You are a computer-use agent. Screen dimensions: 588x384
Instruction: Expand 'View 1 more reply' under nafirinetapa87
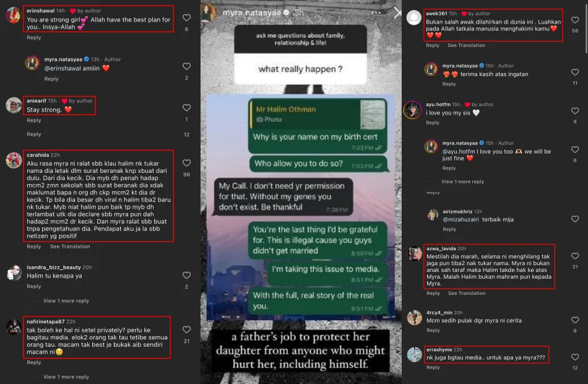[x=66, y=377]
